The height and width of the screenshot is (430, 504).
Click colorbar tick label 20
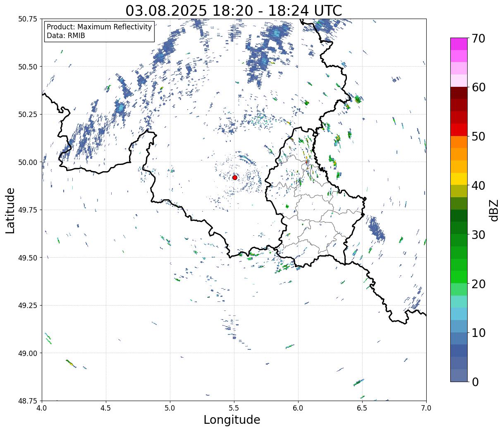[478, 284]
